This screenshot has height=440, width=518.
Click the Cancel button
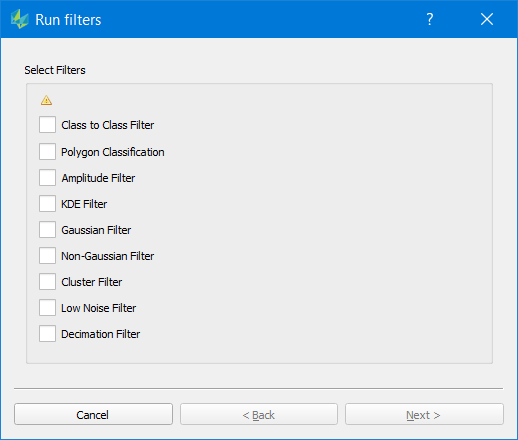click(x=93, y=414)
